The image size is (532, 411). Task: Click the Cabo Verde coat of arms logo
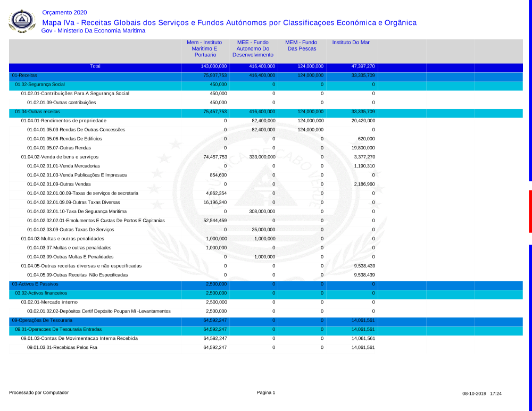(x=21, y=21)
